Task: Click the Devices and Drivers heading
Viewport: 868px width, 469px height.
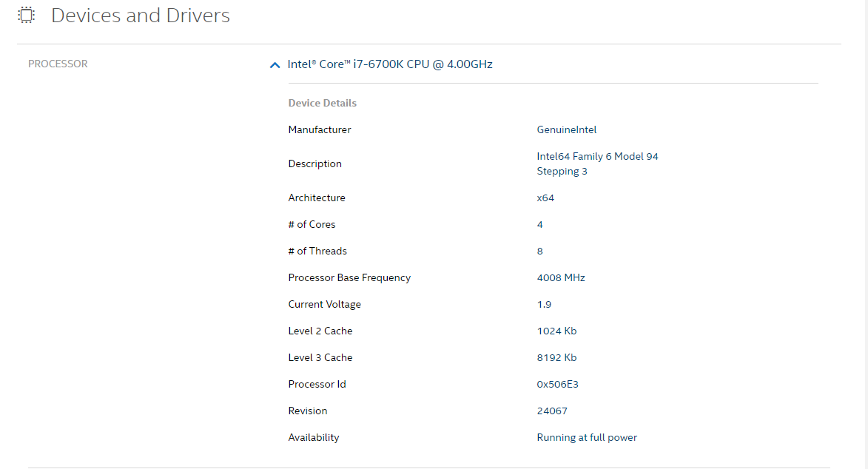Action: pyautogui.click(x=141, y=16)
